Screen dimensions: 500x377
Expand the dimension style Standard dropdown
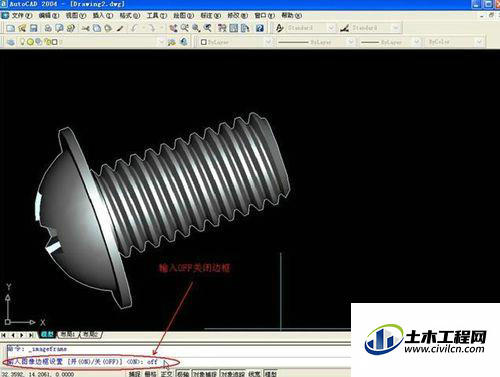pyautogui.click(x=396, y=28)
